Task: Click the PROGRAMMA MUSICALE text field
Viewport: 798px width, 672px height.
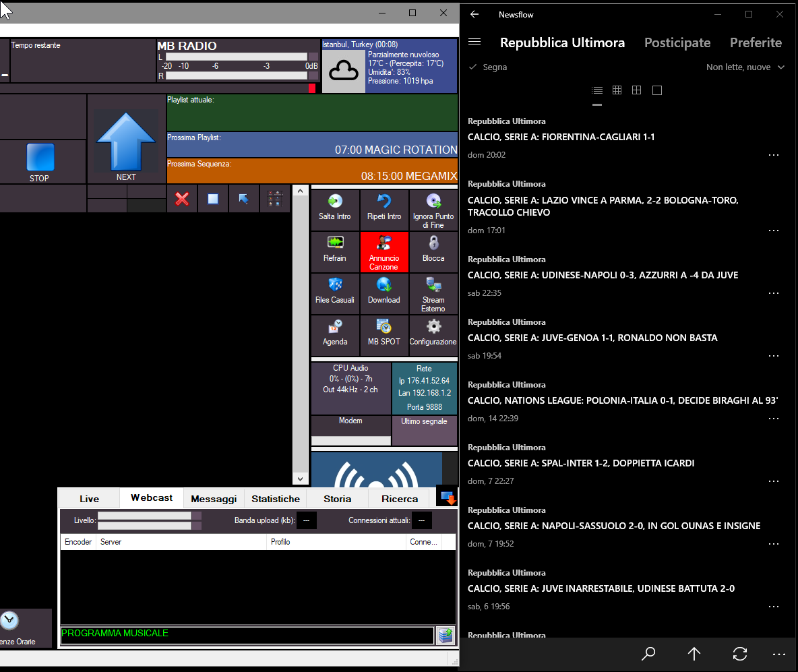Action: point(247,635)
